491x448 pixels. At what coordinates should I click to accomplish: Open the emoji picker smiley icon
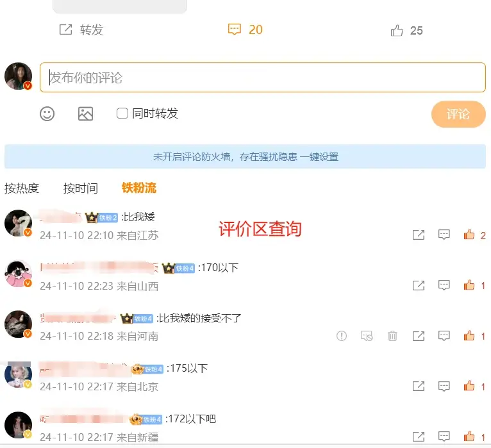click(x=47, y=113)
